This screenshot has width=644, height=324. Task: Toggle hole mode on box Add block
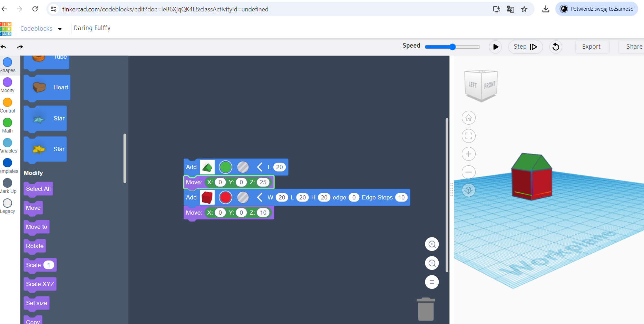point(243,198)
